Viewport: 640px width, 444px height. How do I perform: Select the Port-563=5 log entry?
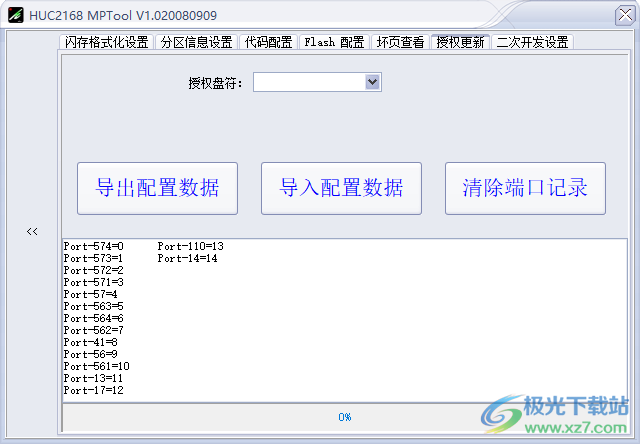tap(93, 306)
